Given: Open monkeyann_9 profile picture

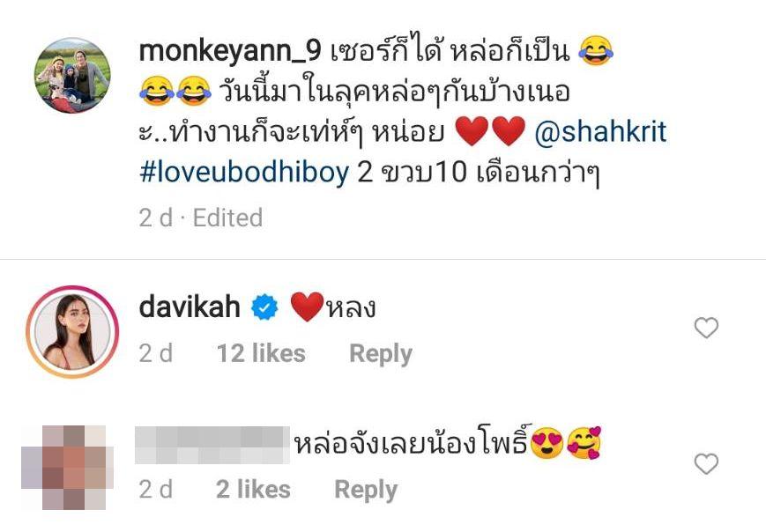Looking at the screenshot, I should [72, 75].
